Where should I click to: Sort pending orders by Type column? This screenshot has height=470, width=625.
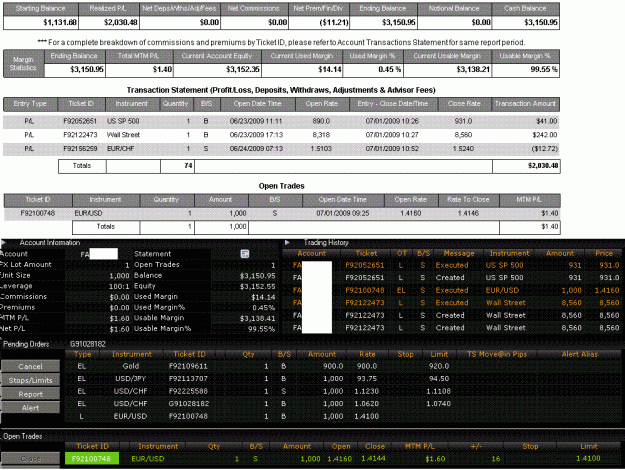83,354
